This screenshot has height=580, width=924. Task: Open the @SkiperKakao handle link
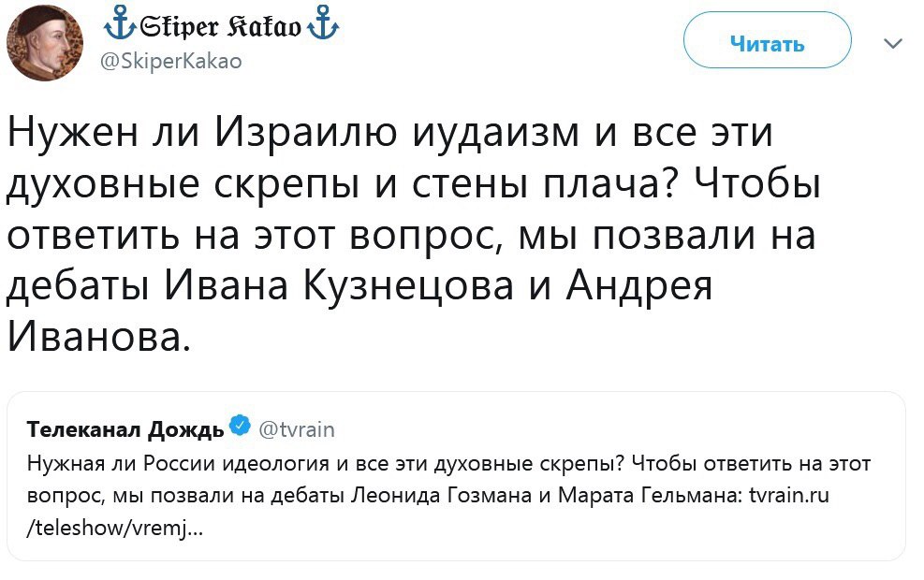169,62
